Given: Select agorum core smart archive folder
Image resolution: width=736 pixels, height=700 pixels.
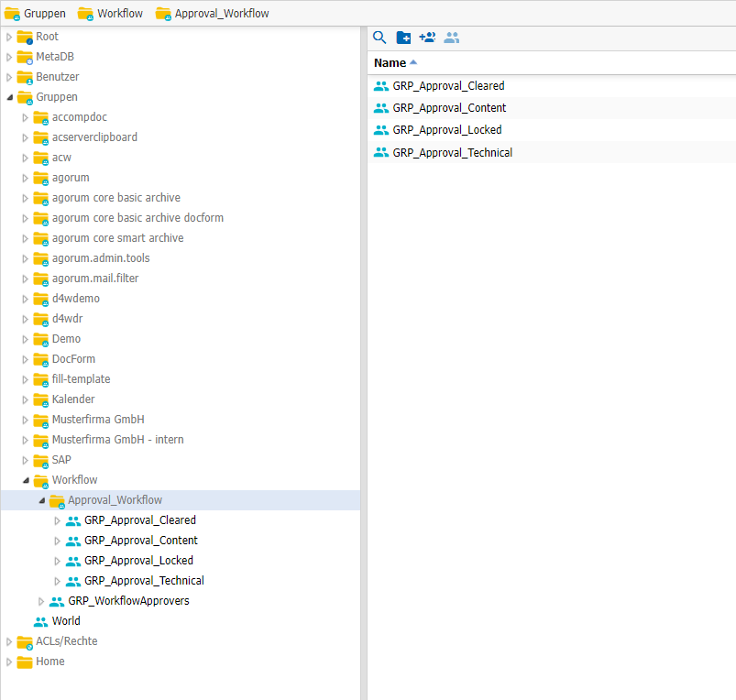Looking at the screenshot, I should click(x=118, y=238).
